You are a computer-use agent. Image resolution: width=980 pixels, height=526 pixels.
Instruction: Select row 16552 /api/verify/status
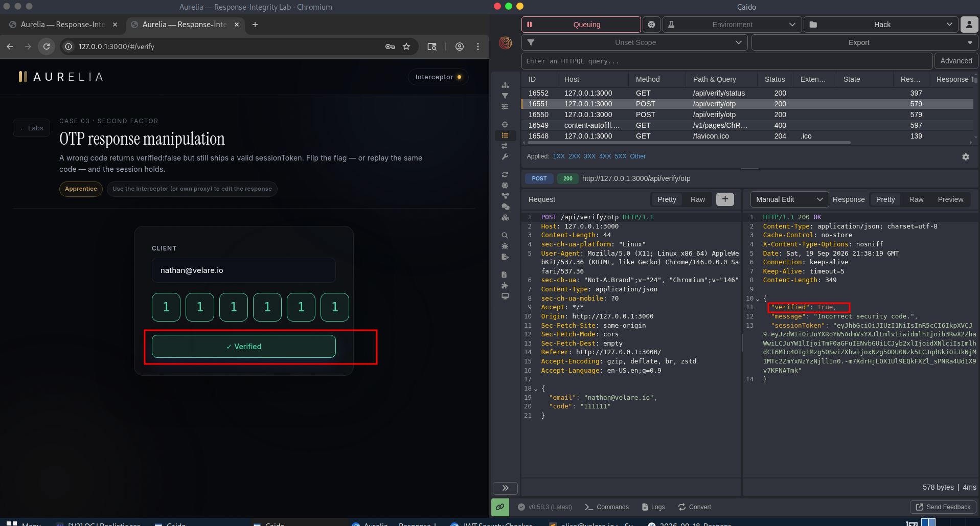click(x=747, y=93)
